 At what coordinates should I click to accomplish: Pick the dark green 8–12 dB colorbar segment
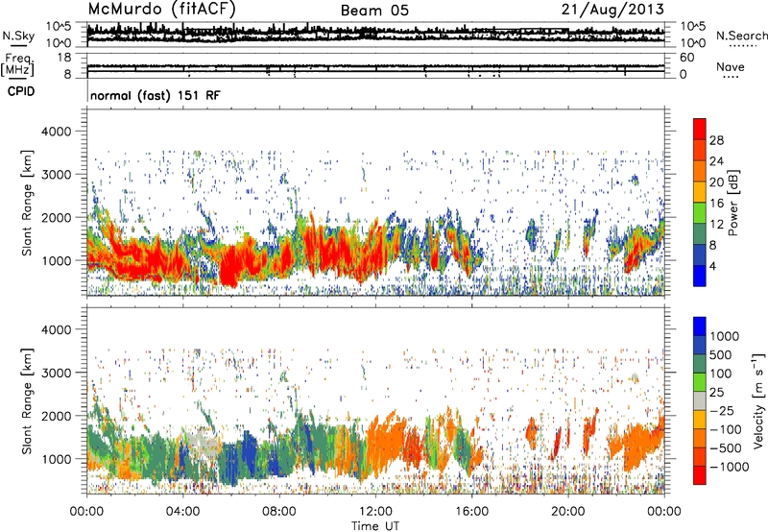pyautogui.click(x=700, y=234)
